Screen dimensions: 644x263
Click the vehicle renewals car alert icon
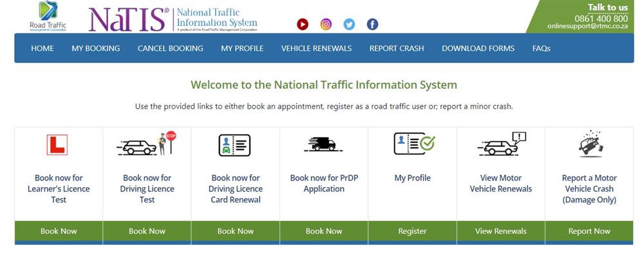tap(502, 143)
